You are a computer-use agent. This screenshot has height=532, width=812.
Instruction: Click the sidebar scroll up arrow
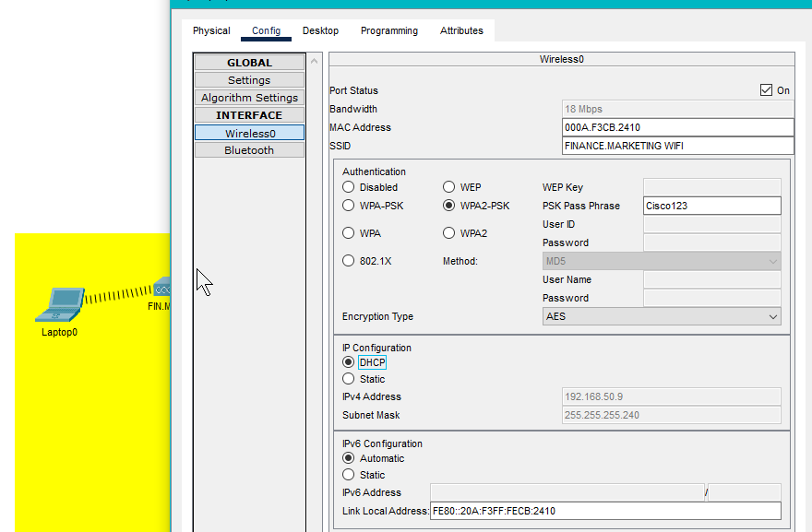click(314, 62)
